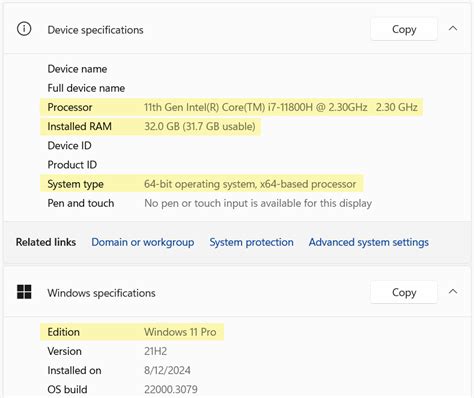The height and width of the screenshot is (398, 474).
Task: Collapse the Windows specifications section
Action: pos(453,292)
